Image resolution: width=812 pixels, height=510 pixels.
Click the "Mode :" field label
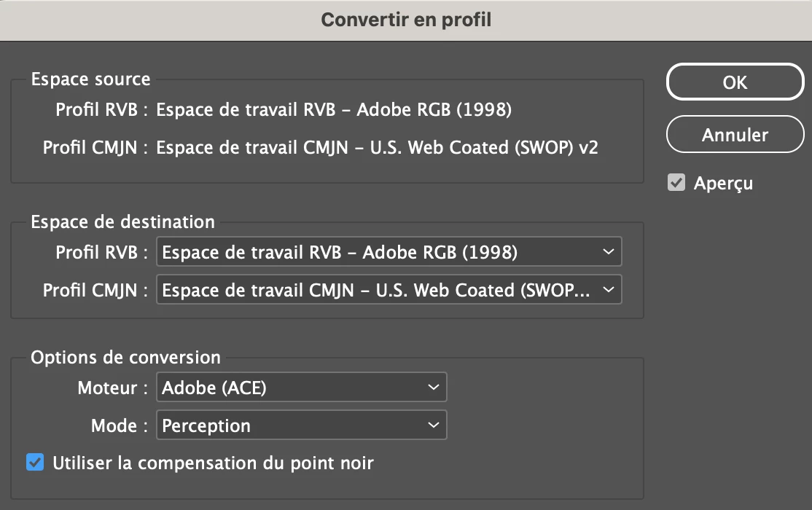[114, 425]
